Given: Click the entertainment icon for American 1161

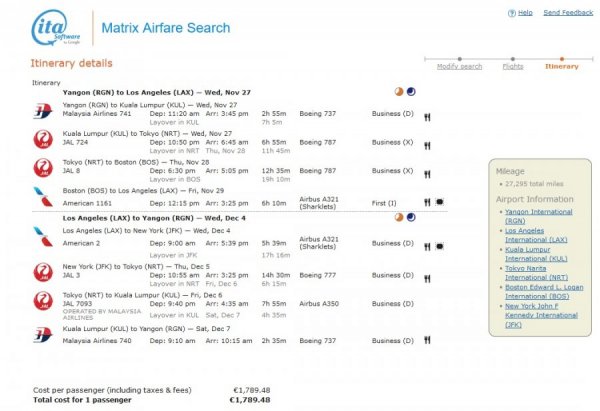Looking at the screenshot, I should point(440,202).
